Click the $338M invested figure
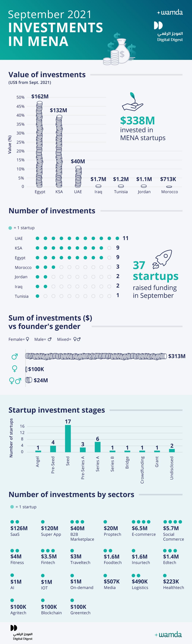The width and height of the screenshot is (192, 644). [137, 121]
